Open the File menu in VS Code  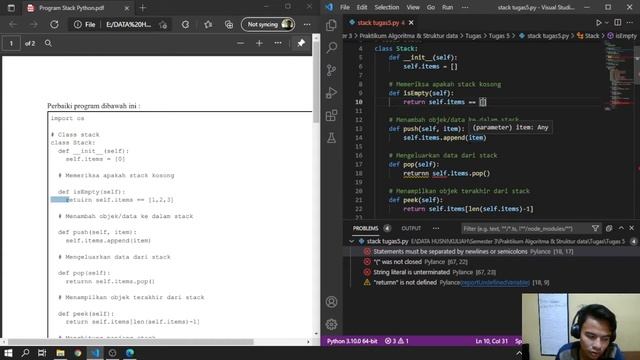pyautogui.click(x=345, y=7)
